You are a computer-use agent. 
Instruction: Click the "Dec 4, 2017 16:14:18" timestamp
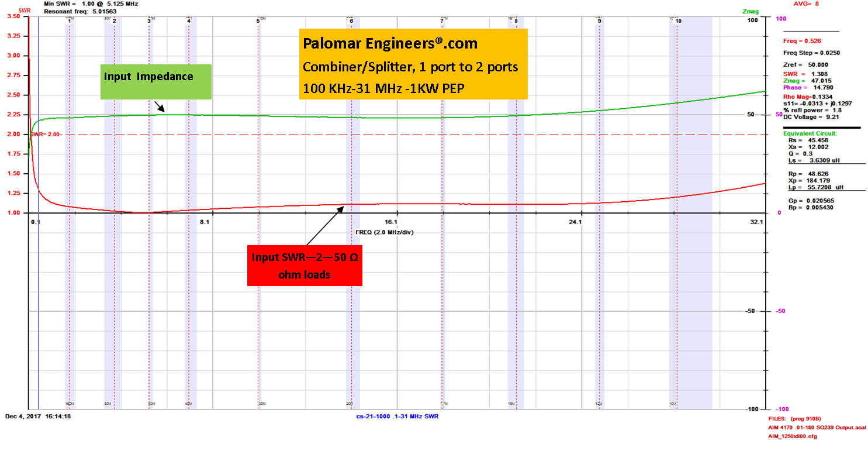pos(38,417)
